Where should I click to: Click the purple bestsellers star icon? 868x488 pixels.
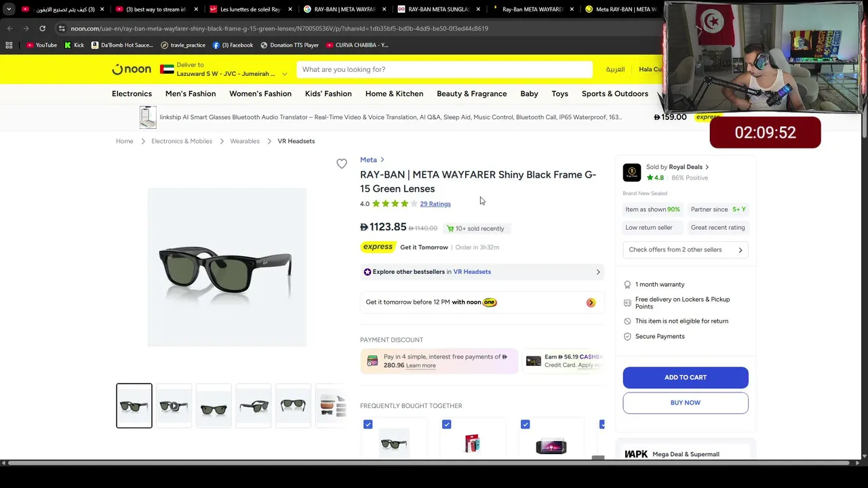[x=368, y=272]
